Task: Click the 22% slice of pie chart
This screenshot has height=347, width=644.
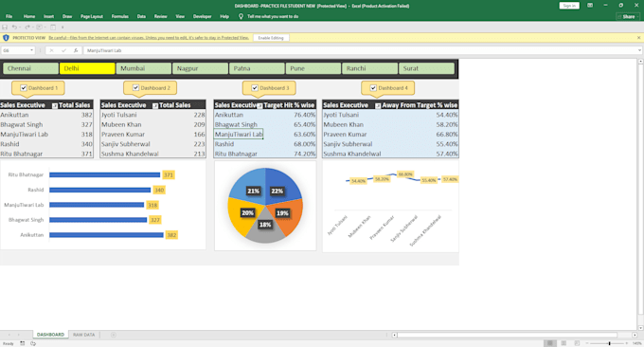Action: 283,185
